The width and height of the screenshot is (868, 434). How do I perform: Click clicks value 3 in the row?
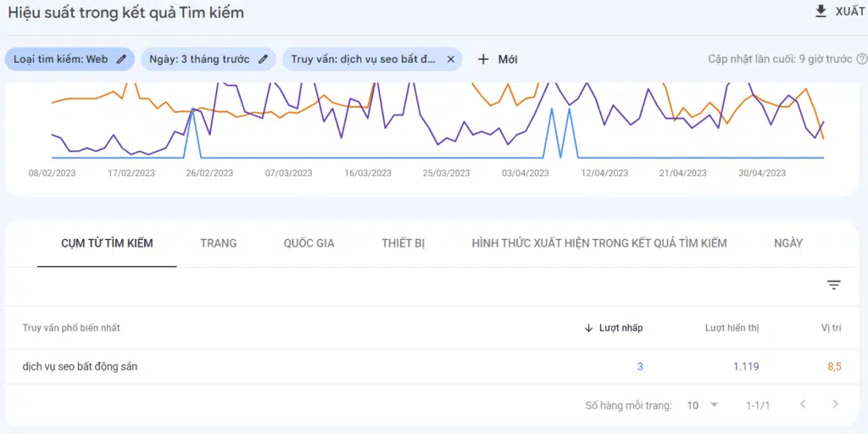[x=640, y=366]
